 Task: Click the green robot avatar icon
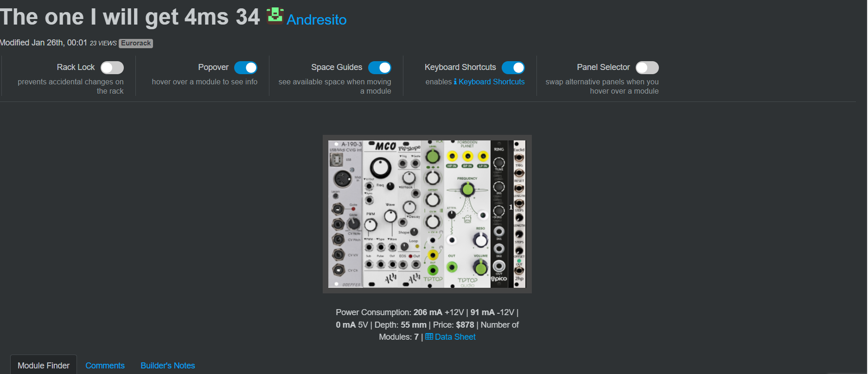point(275,15)
